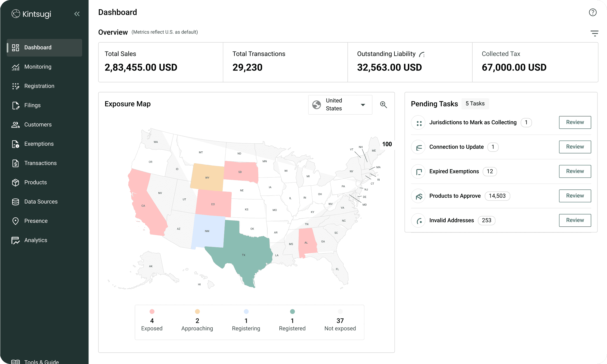Open the overview filter icon
Screen dimensions: 607x364
(x=594, y=33)
